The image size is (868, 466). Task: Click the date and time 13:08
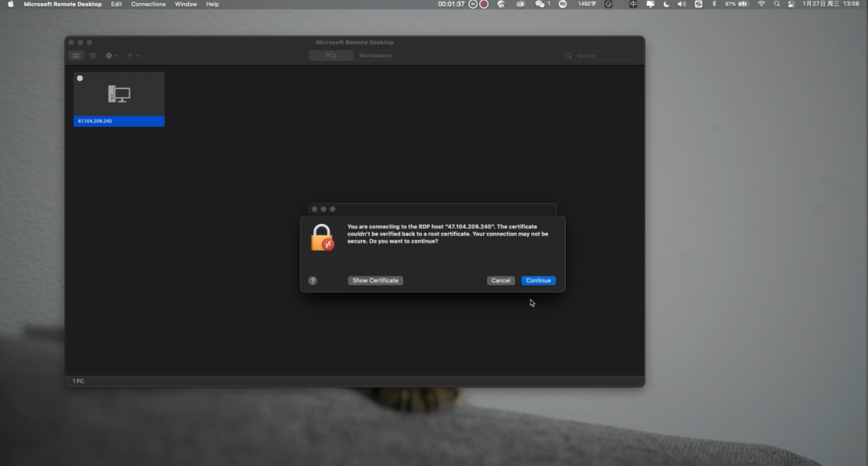tap(831, 4)
